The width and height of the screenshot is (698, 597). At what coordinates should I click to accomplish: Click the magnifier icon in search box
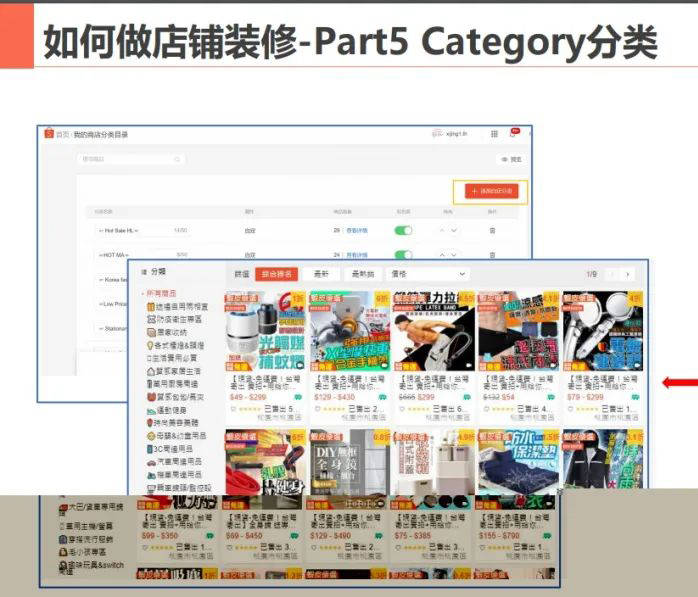point(177,159)
